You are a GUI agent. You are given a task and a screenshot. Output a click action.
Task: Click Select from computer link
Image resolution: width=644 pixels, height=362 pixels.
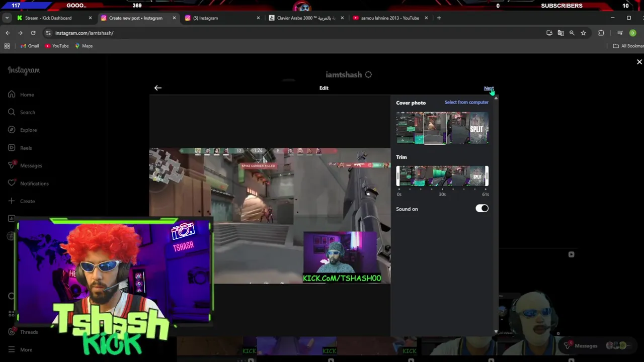point(466,102)
